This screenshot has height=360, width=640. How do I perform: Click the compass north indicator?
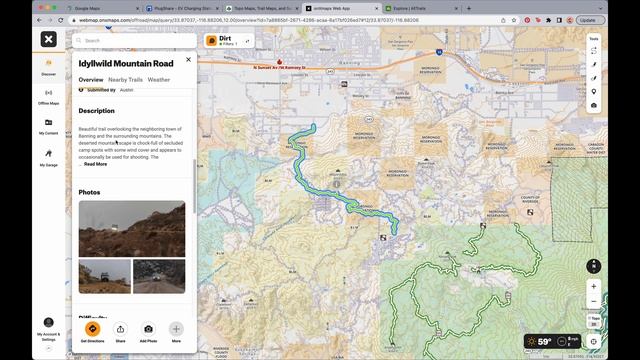[594, 266]
